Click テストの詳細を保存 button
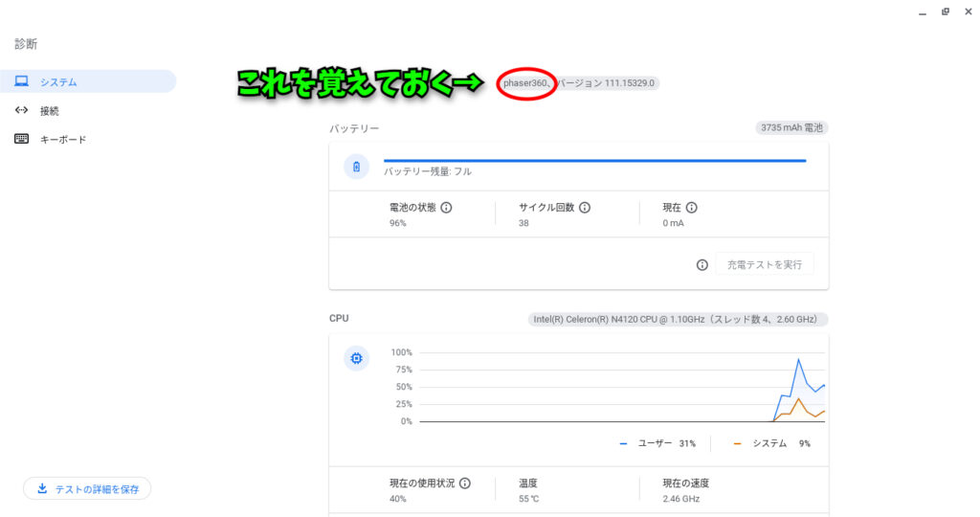Screen dimensions: 980x517 (87, 489)
